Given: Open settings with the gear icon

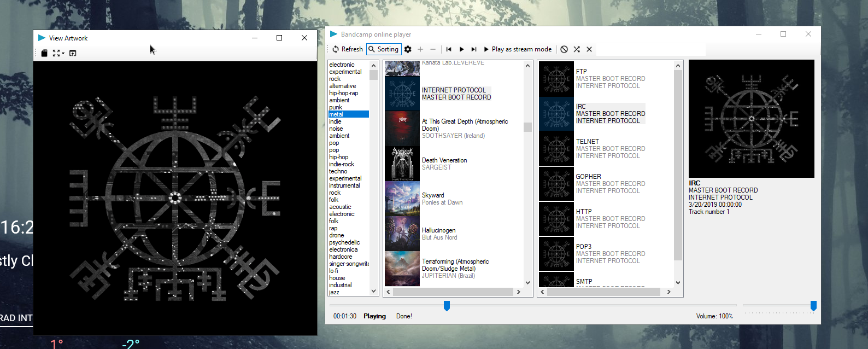Looking at the screenshot, I should [x=408, y=49].
